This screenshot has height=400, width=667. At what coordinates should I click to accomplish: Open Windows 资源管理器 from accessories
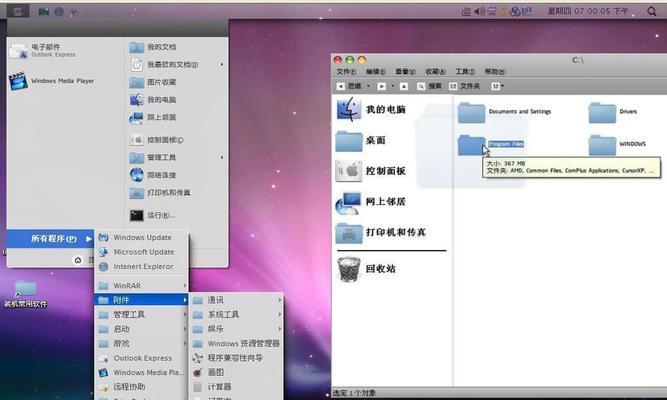coord(237,343)
